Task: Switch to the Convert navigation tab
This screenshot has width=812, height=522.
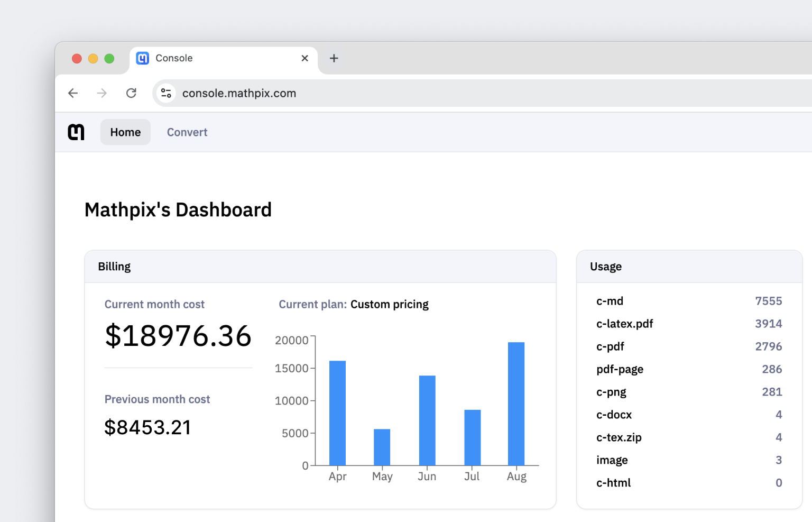Action: coord(187,132)
